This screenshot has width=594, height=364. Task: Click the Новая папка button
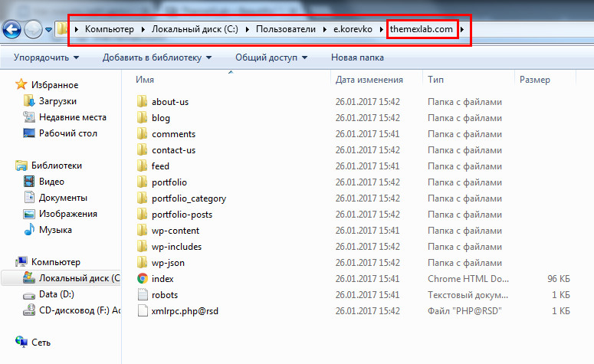click(357, 57)
